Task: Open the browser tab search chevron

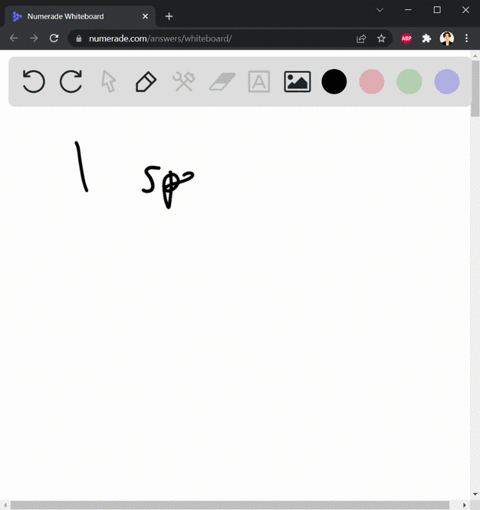Action: (x=380, y=10)
